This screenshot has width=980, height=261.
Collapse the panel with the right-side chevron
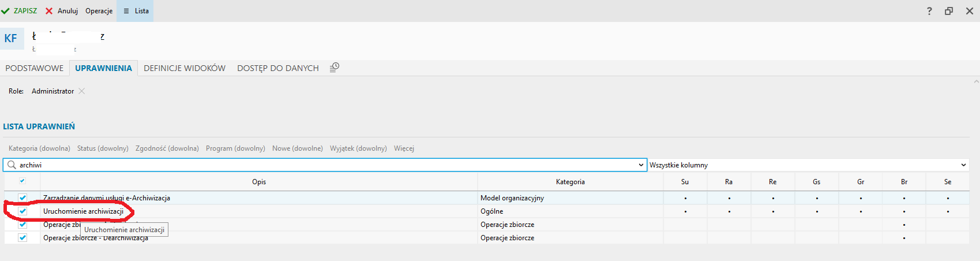[x=976, y=82]
